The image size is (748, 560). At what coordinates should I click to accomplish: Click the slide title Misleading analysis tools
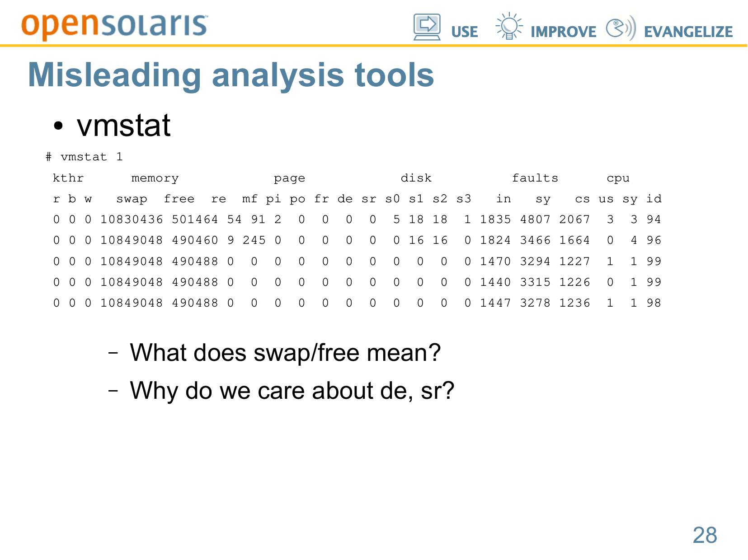(231, 75)
